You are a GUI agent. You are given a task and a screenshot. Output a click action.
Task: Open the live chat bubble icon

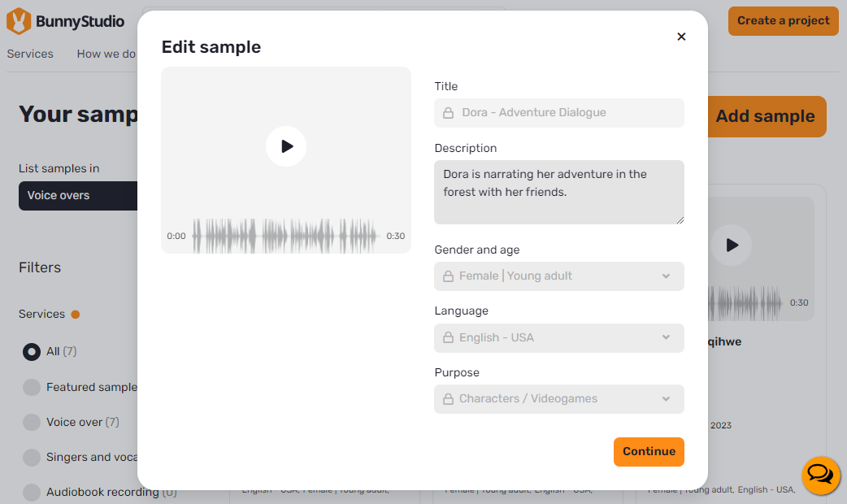820,476
